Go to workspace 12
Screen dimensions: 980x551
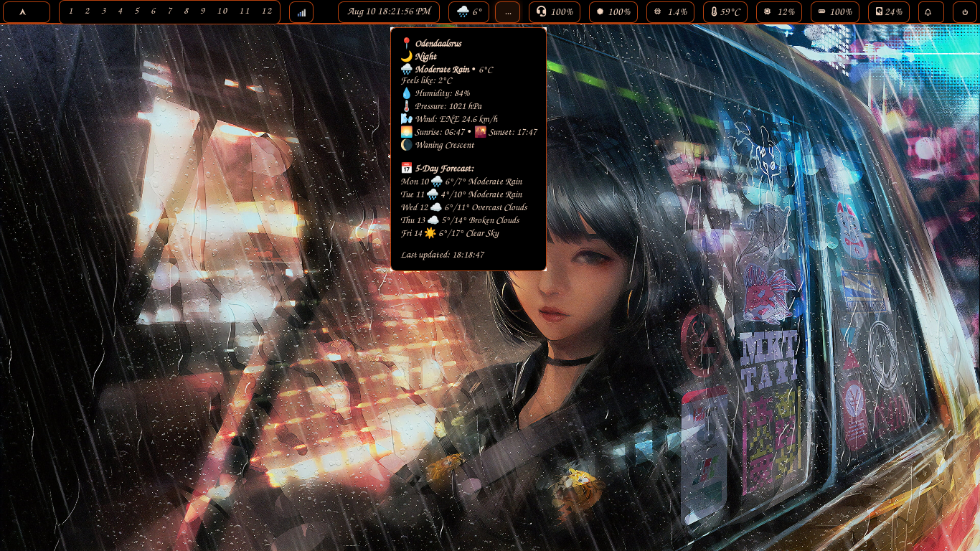tap(267, 11)
